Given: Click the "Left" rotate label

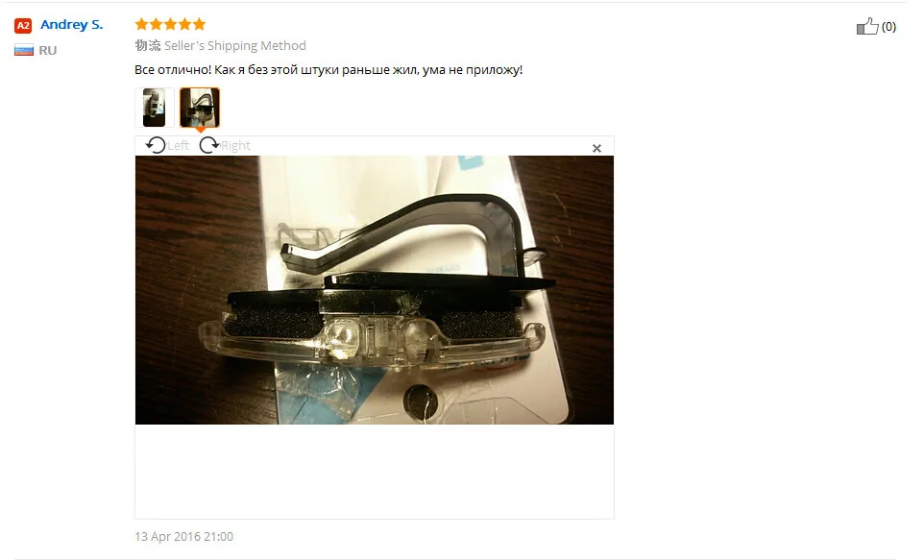Looking at the screenshot, I should click(179, 146).
